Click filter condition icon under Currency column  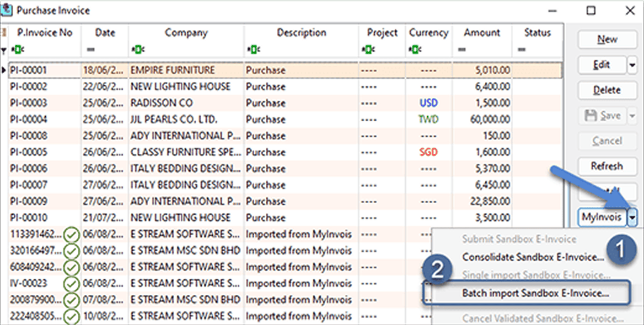[x=415, y=49]
